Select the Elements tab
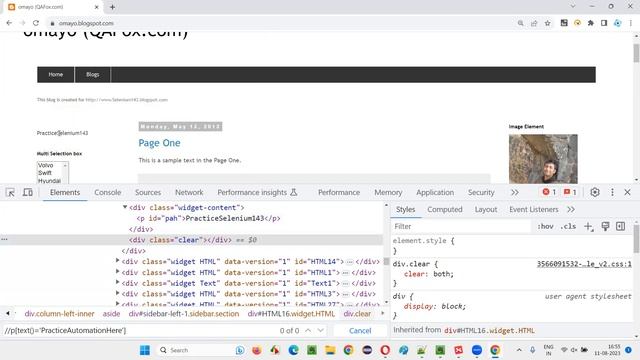Image resolution: width=640 pixels, height=360 pixels. [65, 192]
